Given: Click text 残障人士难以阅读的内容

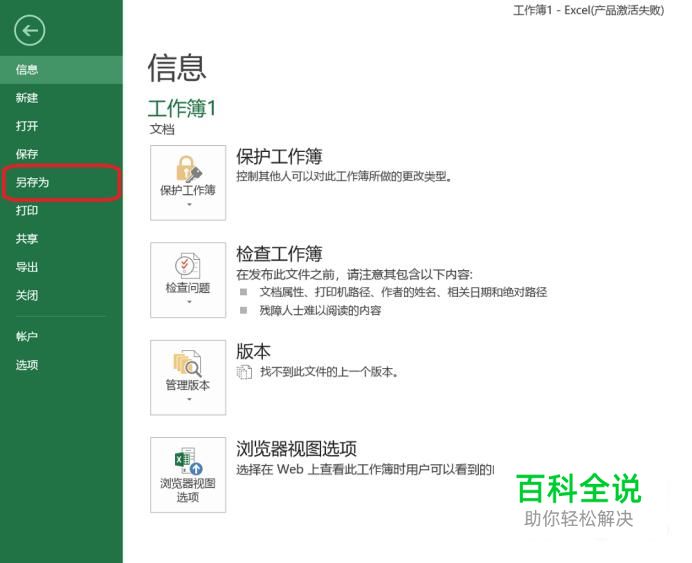Looking at the screenshot, I should (x=320, y=311).
